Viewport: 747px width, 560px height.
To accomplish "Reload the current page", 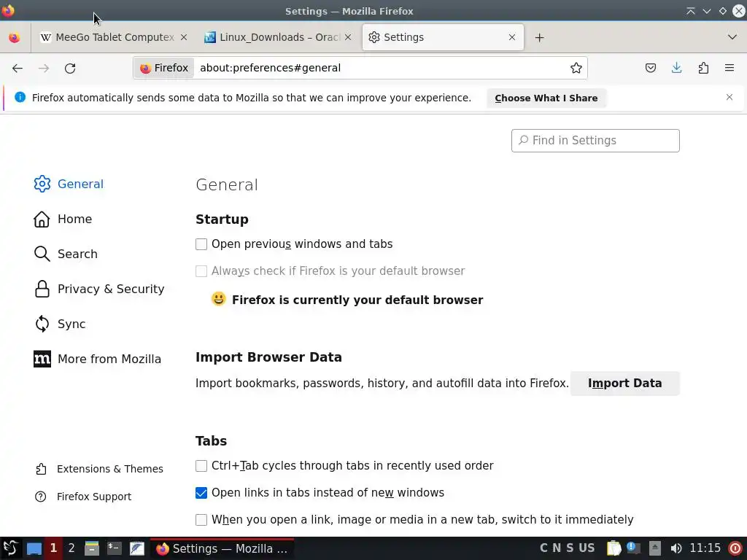I will coord(70,68).
